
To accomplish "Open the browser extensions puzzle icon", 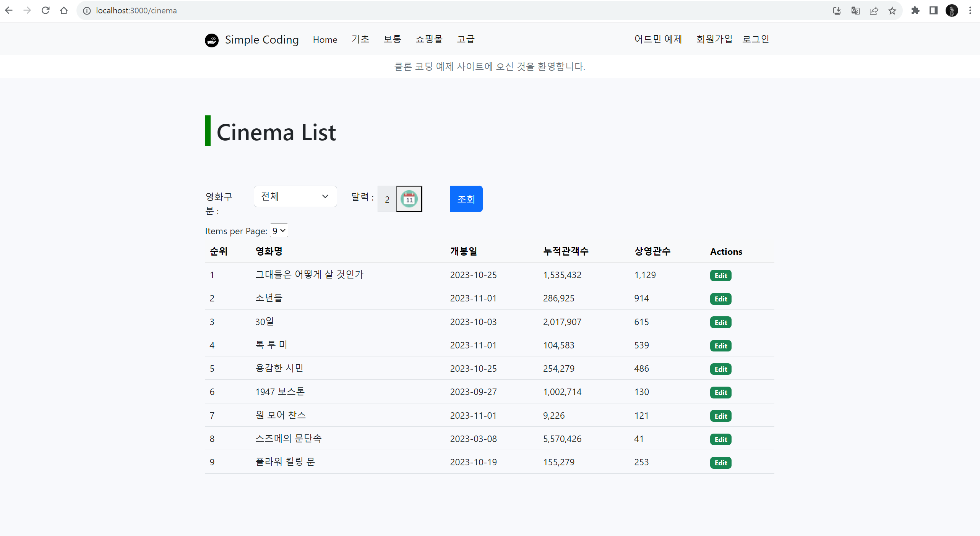I will click(x=915, y=10).
